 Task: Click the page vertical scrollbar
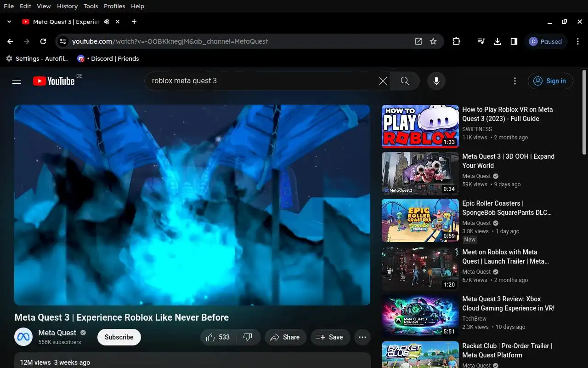[x=584, y=112]
